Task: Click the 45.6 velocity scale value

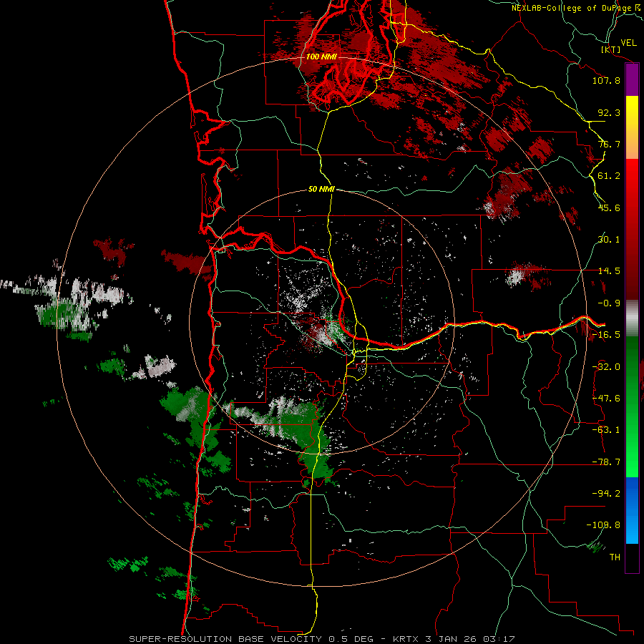Action: point(609,208)
